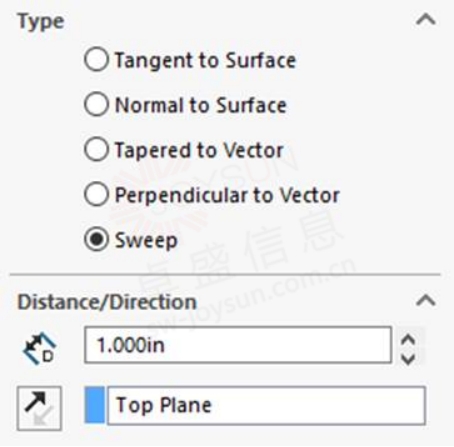The width and height of the screenshot is (454, 447).
Task: Select the Tangent to Surface radio button
Action: click(96, 60)
